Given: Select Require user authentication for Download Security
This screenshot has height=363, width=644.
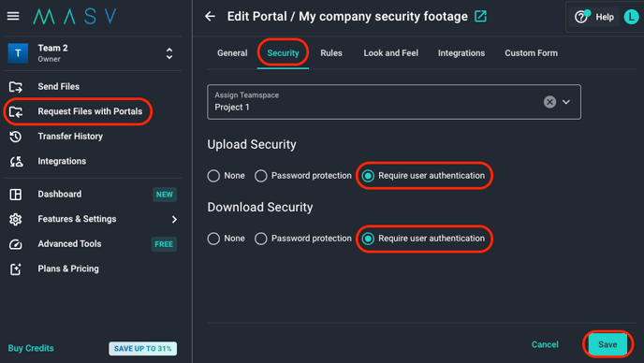Looking at the screenshot, I should click(368, 239).
